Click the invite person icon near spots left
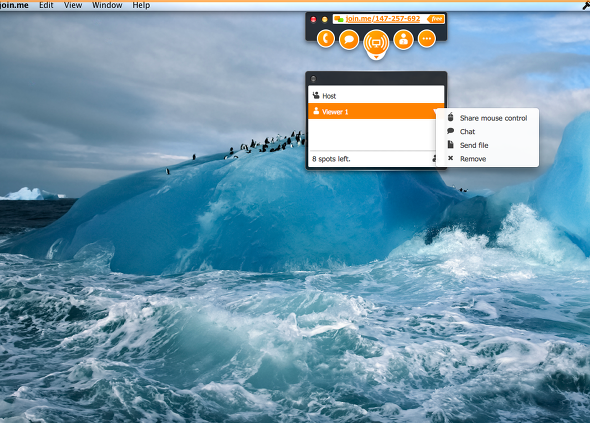The height and width of the screenshot is (423, 590). click(x=434, y=158)
